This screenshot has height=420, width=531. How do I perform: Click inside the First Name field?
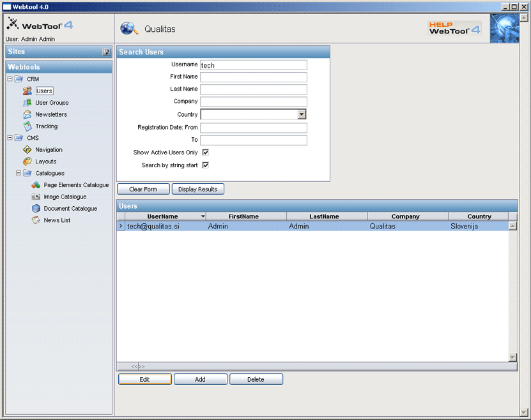(254, 77)
